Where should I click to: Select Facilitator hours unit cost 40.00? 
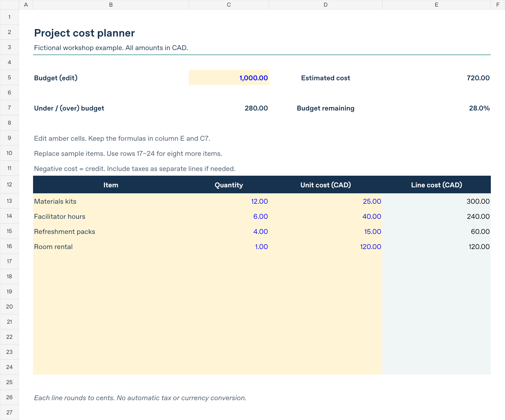[x=326, y=216]
